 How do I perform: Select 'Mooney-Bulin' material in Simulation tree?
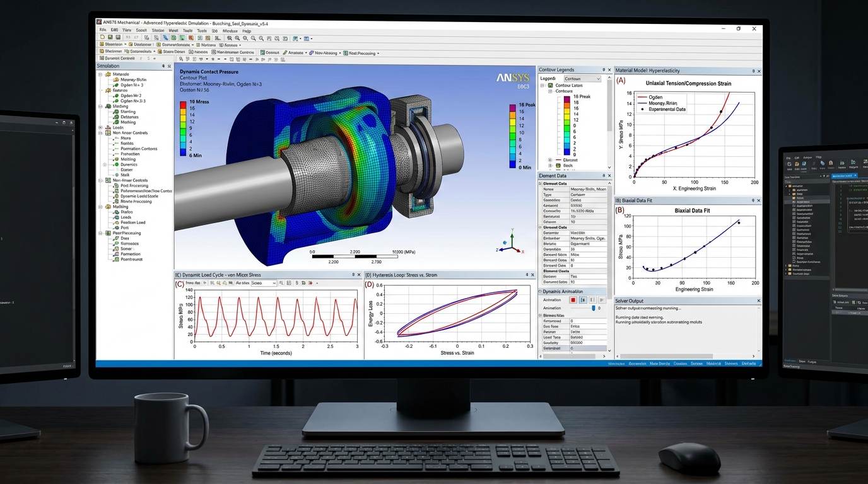[134, 79]
